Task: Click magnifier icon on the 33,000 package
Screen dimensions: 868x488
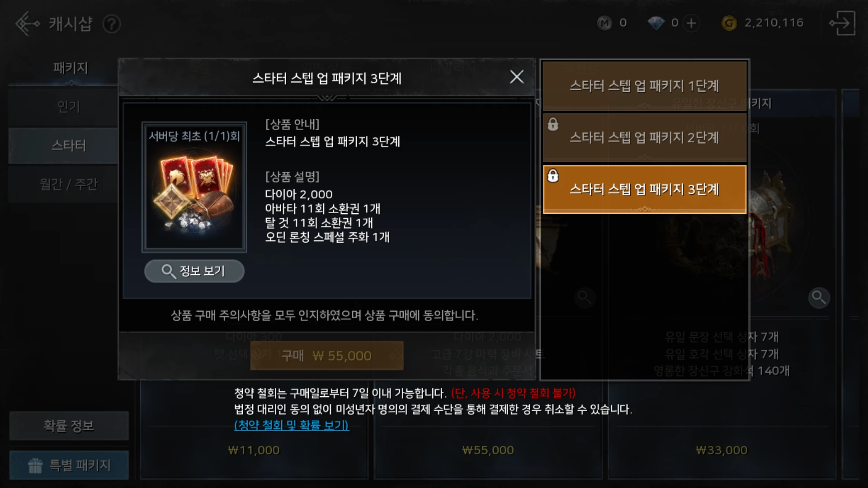Action: click(x=819, y=297)
